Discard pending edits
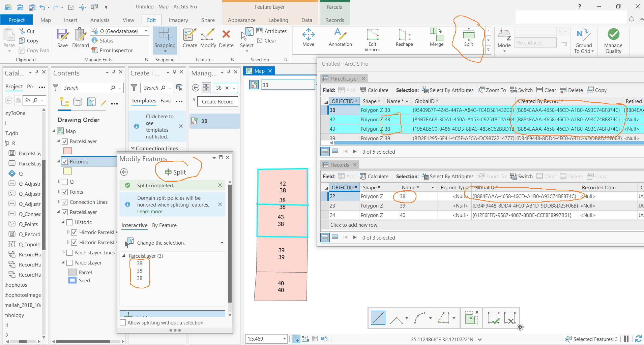Screen dimensions: 644x345 (80, 38)
